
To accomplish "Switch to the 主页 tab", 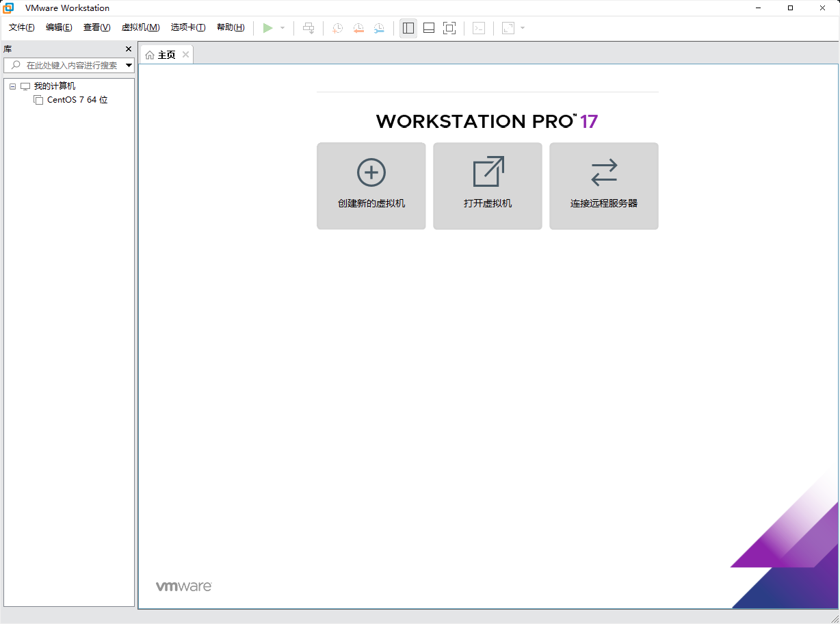I will [x=165, y=54].
